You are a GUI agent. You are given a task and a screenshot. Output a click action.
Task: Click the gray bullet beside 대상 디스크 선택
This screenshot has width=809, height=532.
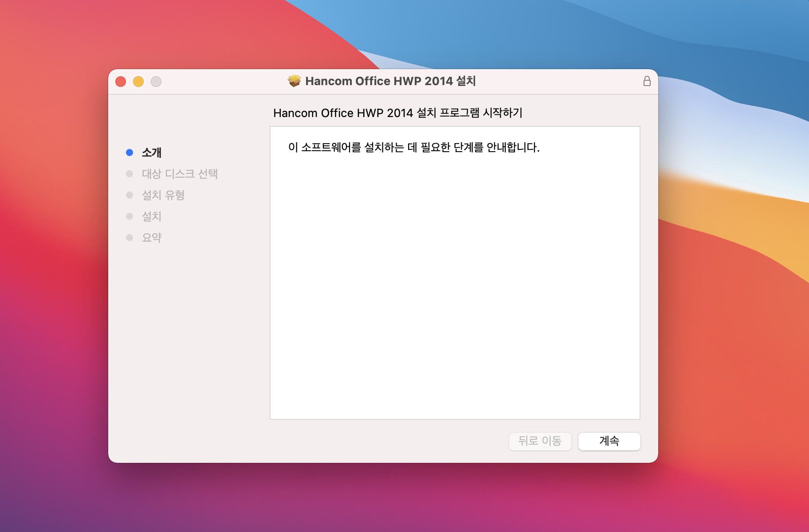tap(130, 174)
